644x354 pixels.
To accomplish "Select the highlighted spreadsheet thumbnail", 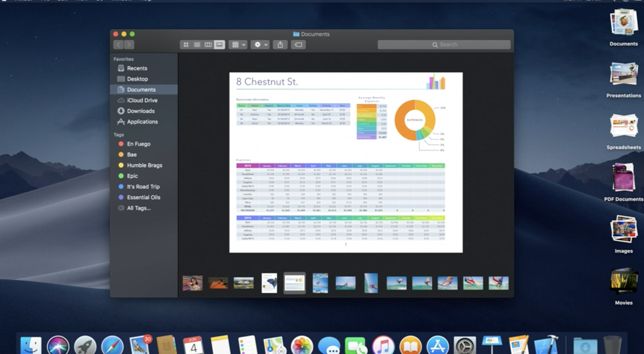I will [295, 283].
